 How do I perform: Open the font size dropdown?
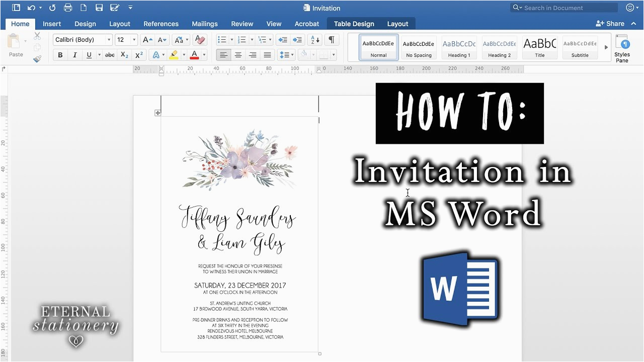[x=135, y=39]
